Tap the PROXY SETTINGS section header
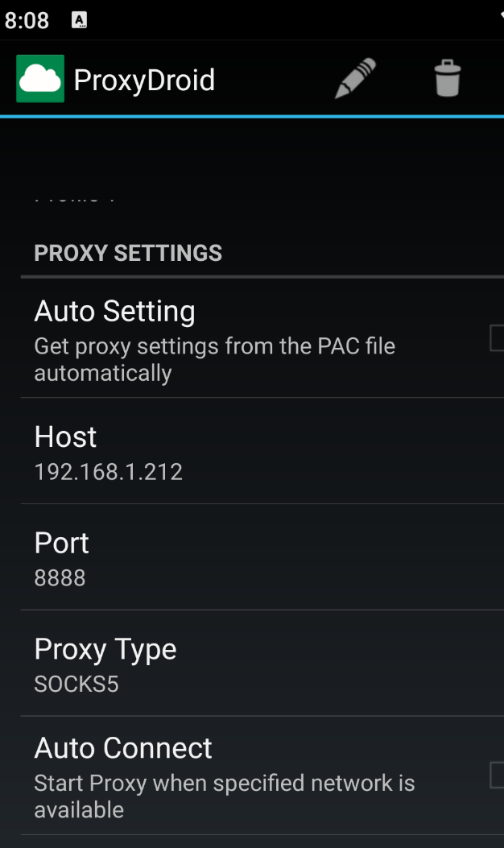 pyautogui.click(x=128, y=253)
